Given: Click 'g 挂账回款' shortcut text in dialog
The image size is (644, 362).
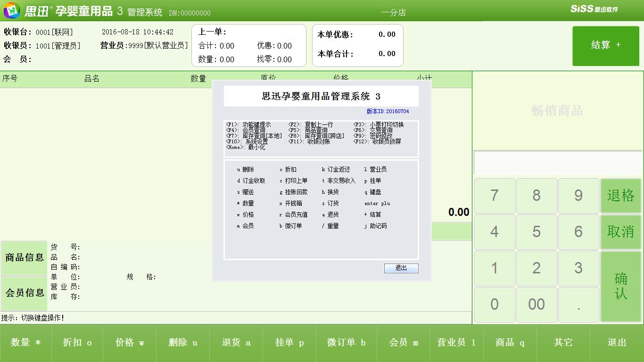Looking at the screenshot, I should click(293, 192).
